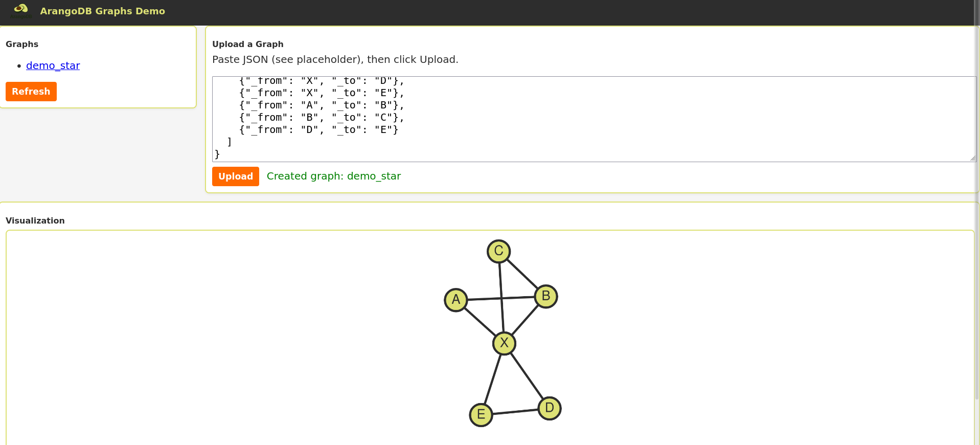980x445 pixels.
Task: Click the ArangoDB logo icon
Action: point(21,10)
